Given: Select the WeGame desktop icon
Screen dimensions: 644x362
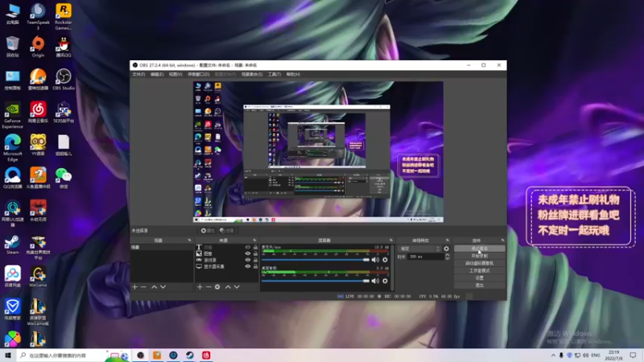Looking at the screenshot, I should click(x=38, y=277).
